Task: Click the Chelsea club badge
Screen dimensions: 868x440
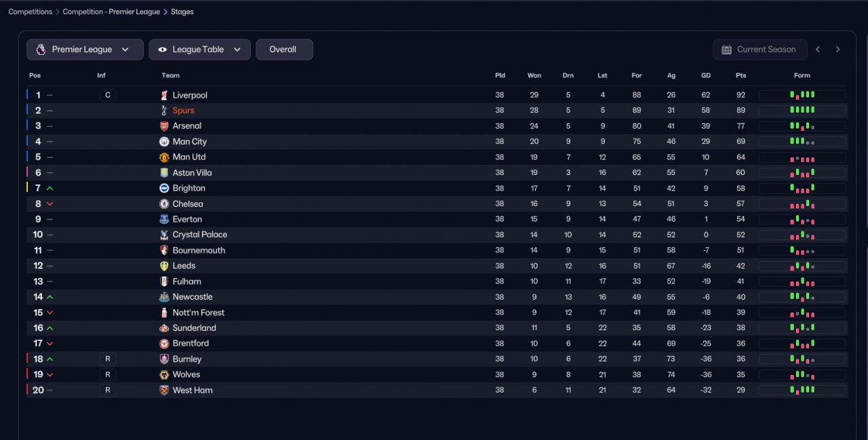Action: pyautogui.click(x=164, y=204)
